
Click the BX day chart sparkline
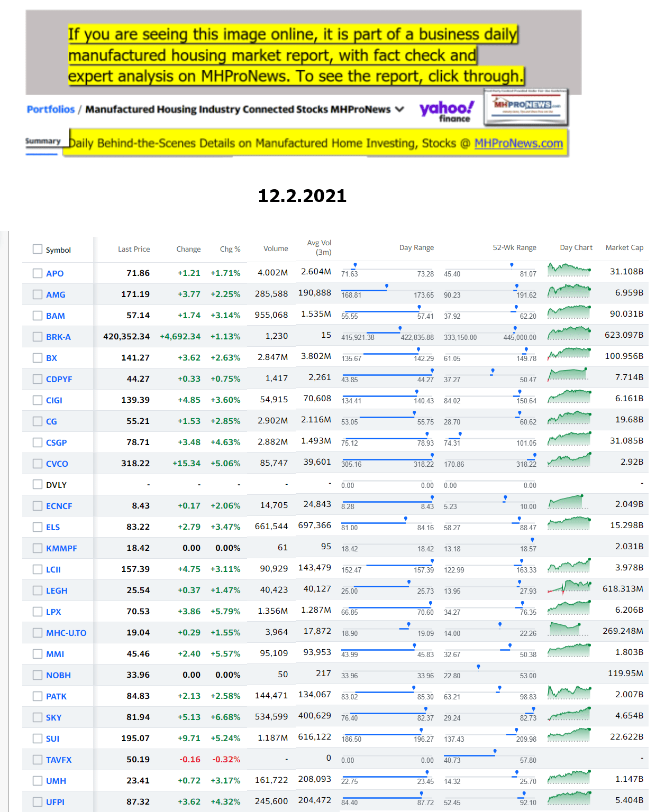569,355
